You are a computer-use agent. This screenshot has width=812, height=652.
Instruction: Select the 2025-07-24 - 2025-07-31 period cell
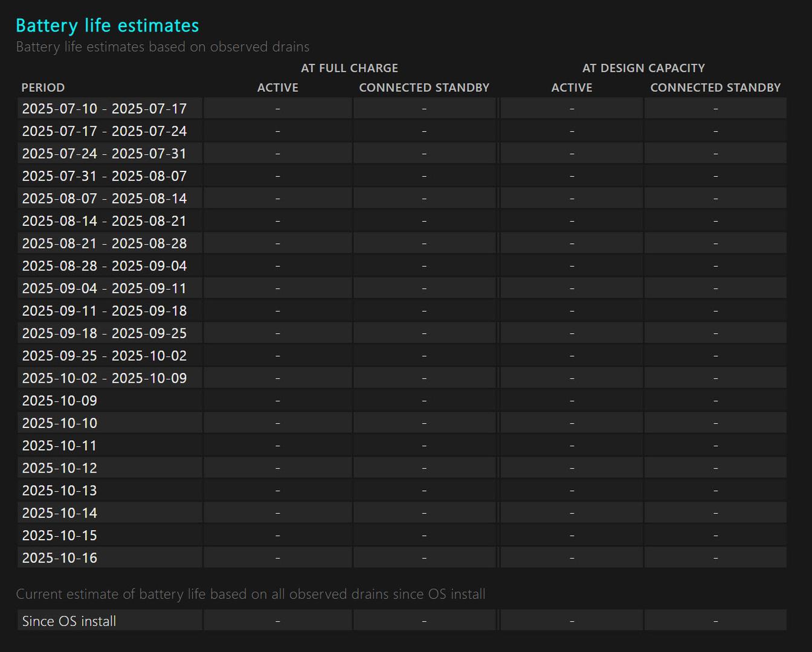[105, 153]
